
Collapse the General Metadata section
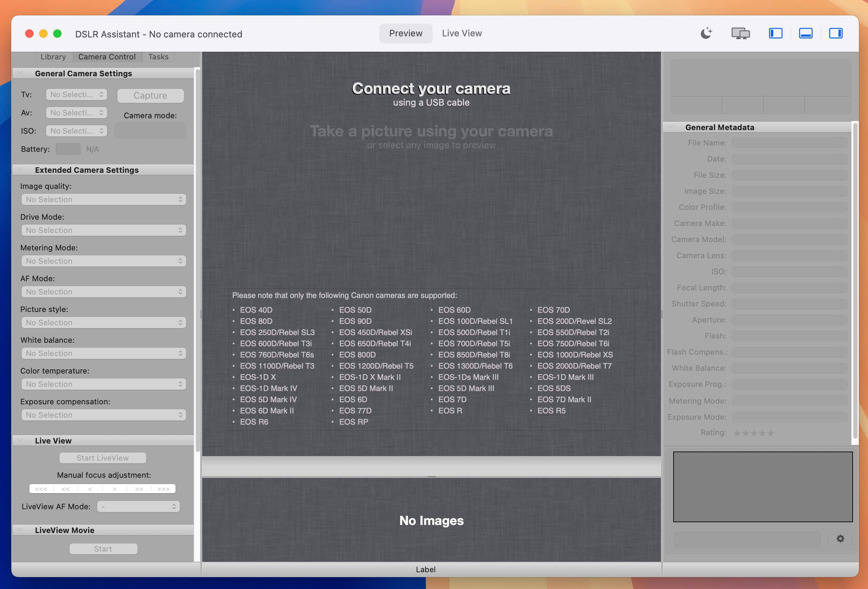pos(670,127)
